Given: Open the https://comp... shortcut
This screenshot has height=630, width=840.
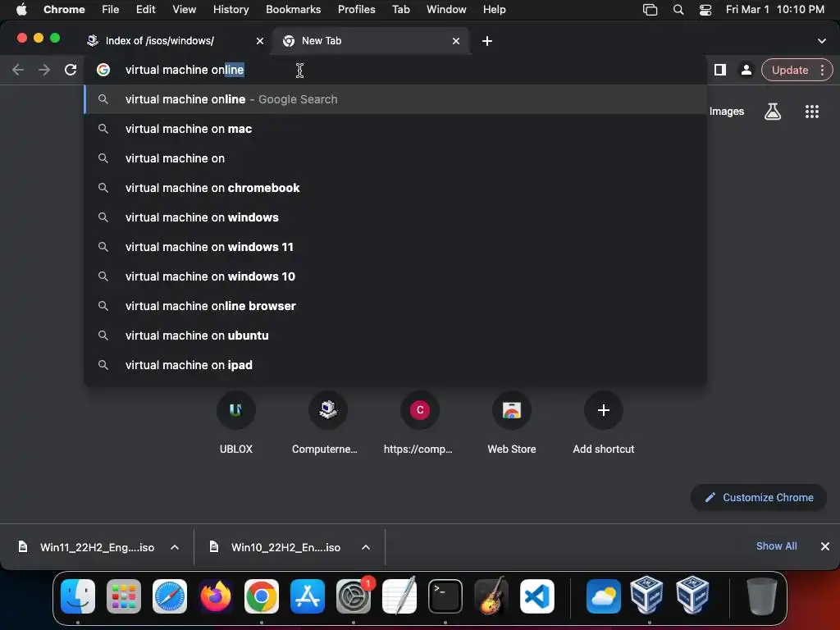Looking at the screenshot, I should 419,422.
